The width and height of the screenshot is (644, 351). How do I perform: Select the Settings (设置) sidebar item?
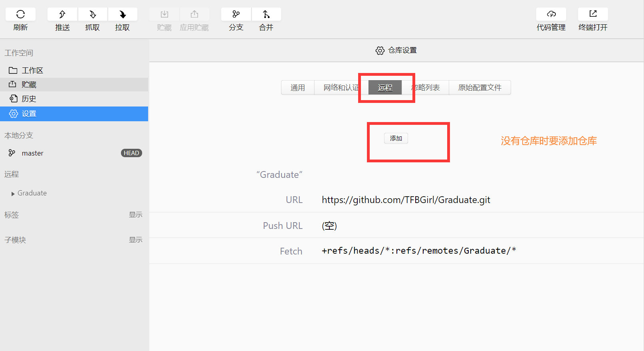(74, 114)
